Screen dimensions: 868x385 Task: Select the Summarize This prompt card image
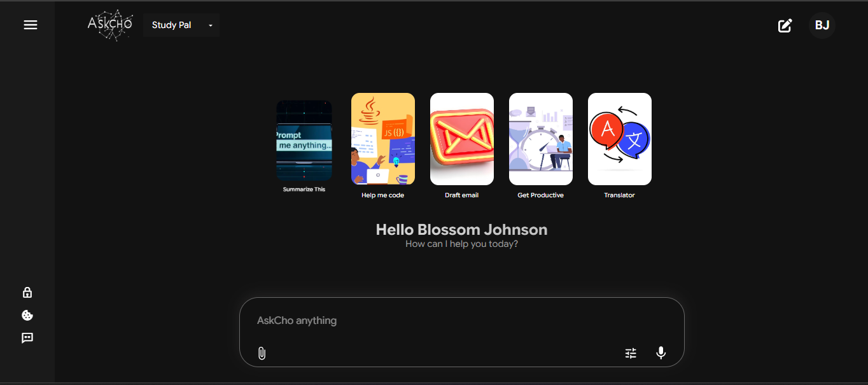(x=304, y=141)
